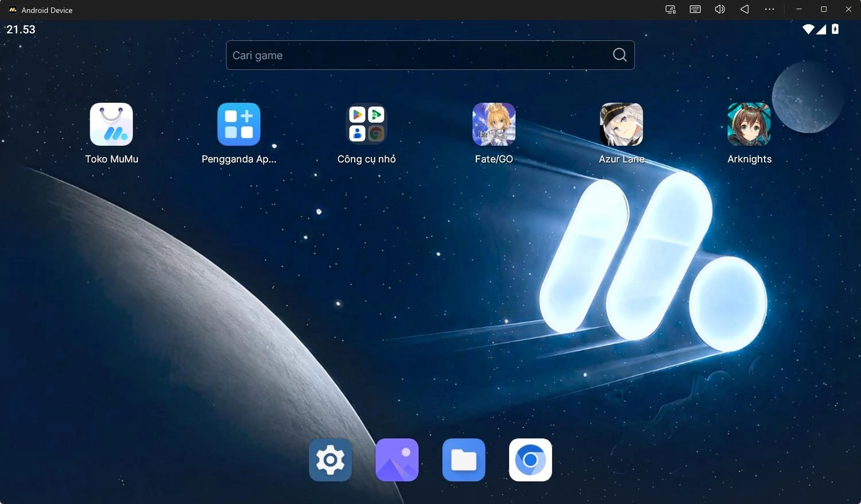Click the volume speaker icon in title bar

pos(720,9)
